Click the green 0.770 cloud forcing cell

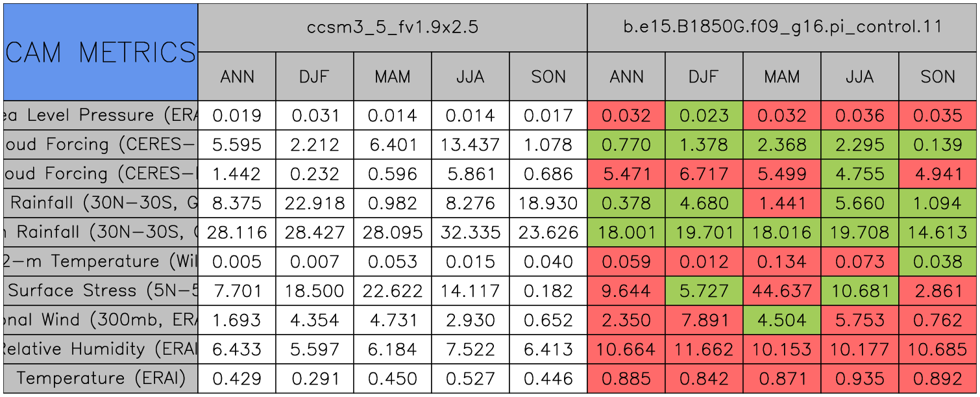pyautogui.click(x=626, y=145)
